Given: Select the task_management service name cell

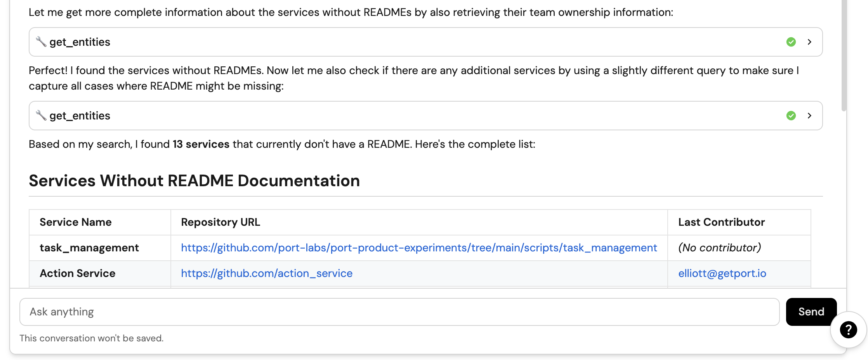Looking at the screenshot, I should (x=89, y=248).
